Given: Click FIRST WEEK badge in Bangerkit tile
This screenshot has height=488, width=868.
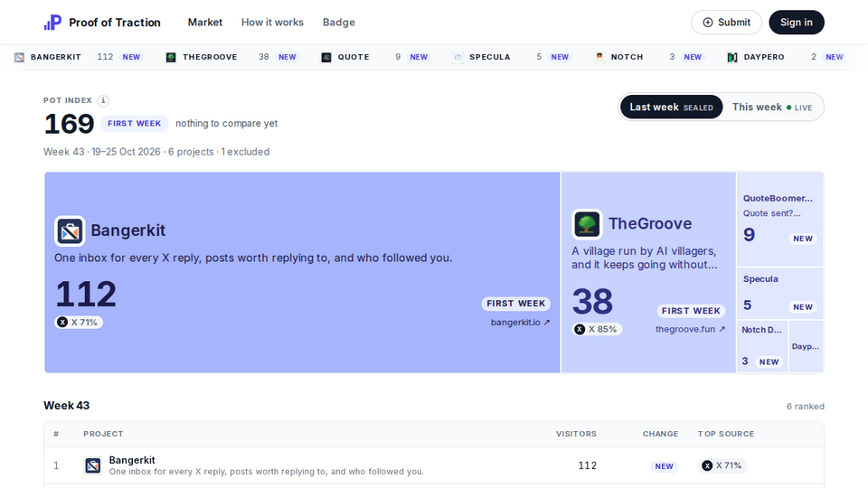Looking at the screenshot, I should tap(516, 304).
